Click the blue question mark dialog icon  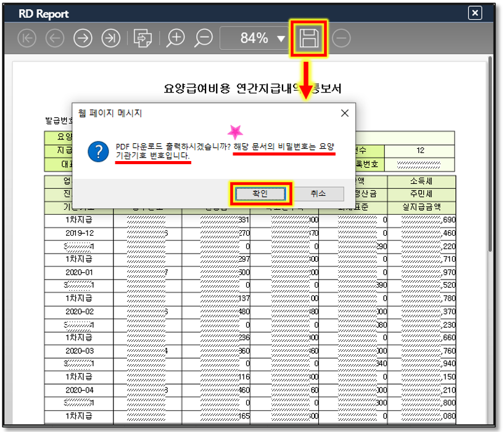click(98, 151)
